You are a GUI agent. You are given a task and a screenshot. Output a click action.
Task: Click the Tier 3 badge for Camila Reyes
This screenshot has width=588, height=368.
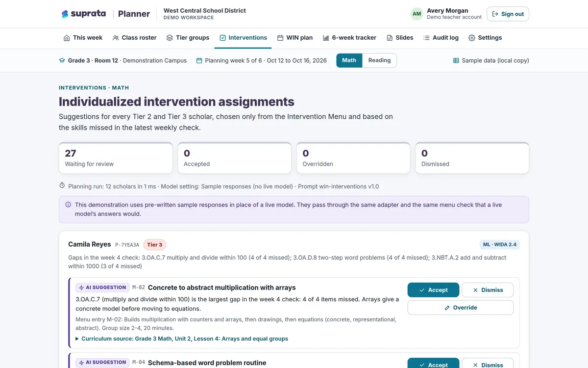click(x=155, y=244)
